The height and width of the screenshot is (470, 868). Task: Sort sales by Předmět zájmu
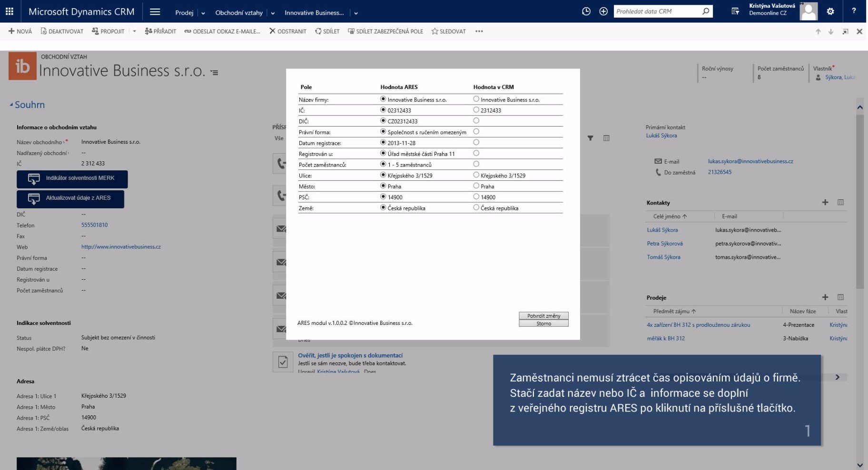pyautogui.click(x=675, y=311)
